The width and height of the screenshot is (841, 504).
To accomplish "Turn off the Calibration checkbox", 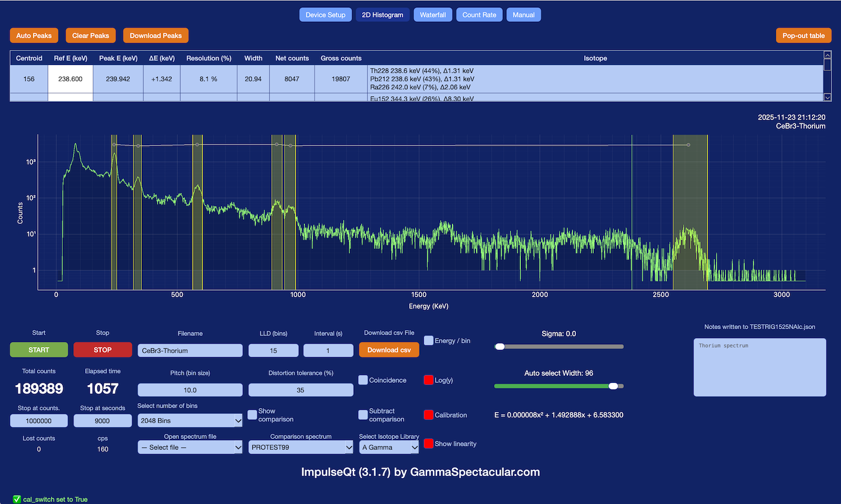I will (429, 415).
